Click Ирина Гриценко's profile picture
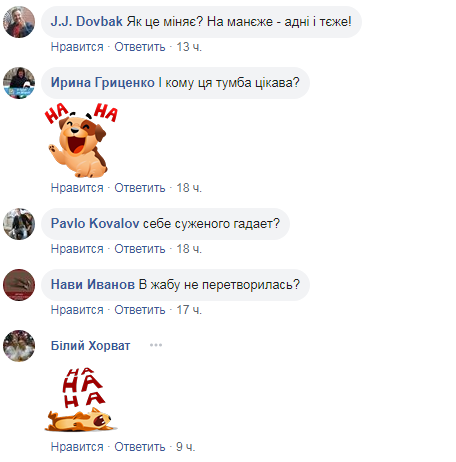This screenshot has height=462, width=456. point(19,83)
